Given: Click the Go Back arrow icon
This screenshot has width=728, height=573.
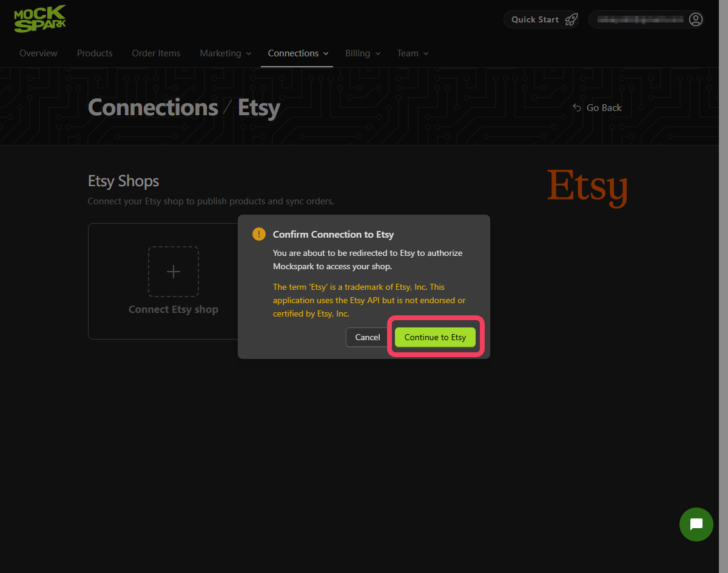Looking at the screenshot, I should pyautogui.click(x=577, y=107).
